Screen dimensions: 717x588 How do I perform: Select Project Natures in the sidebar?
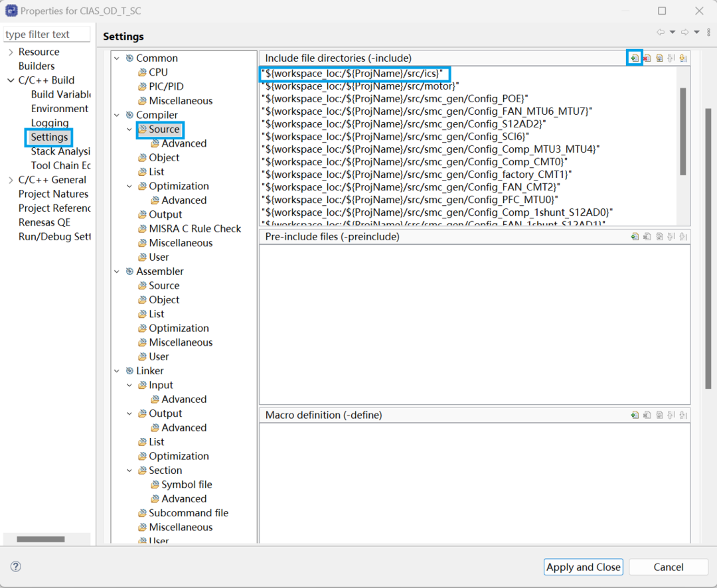pyautogui.click(x=54, y=194)
